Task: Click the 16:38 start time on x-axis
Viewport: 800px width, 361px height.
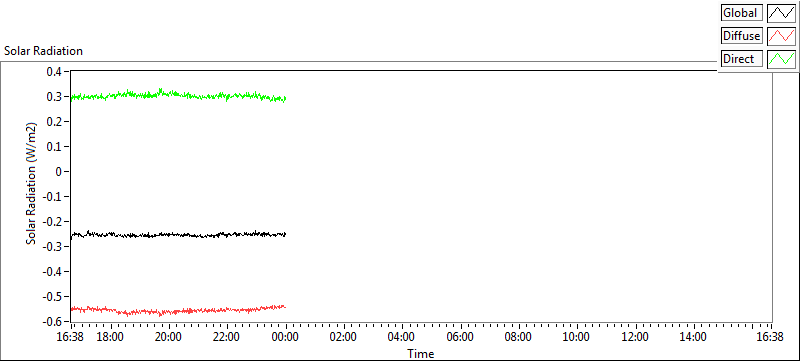Action: (71, 337)
